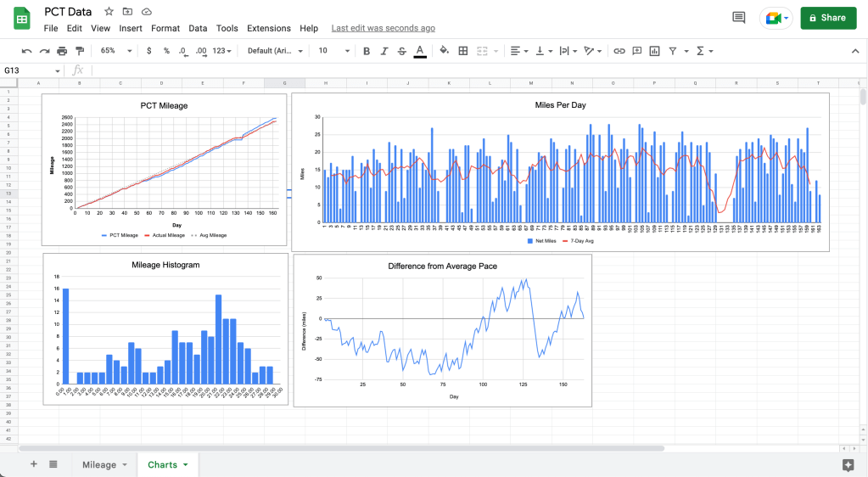This screenshot has height=477, width=868.
Task: Expand the font size dropdown
Action: [330, 51]
